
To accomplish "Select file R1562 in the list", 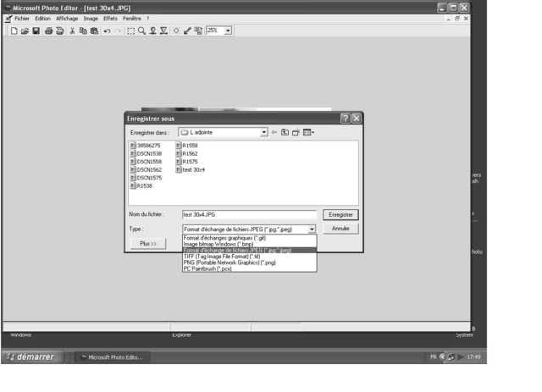I will [x=187, y=153].
